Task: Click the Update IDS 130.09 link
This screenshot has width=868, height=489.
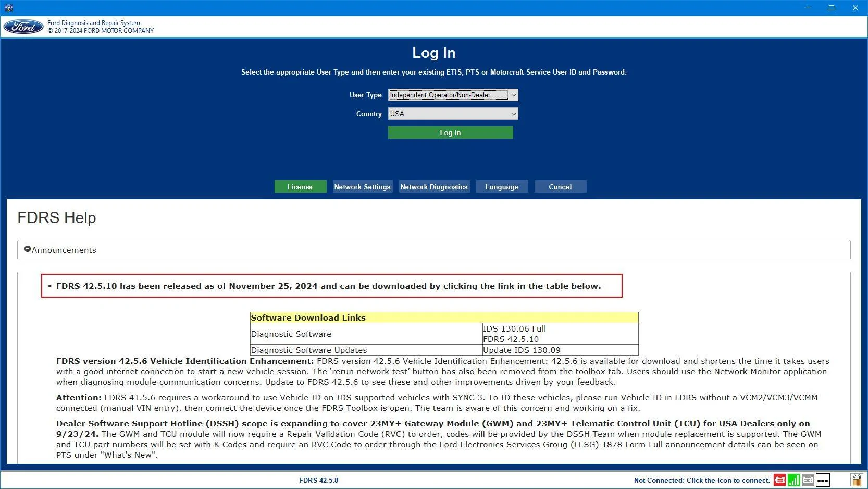Action: [x=522, y=350]
